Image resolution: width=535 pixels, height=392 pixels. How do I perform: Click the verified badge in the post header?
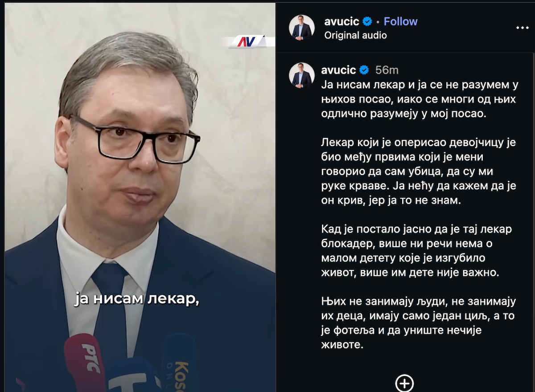click(x=367, y=21)
